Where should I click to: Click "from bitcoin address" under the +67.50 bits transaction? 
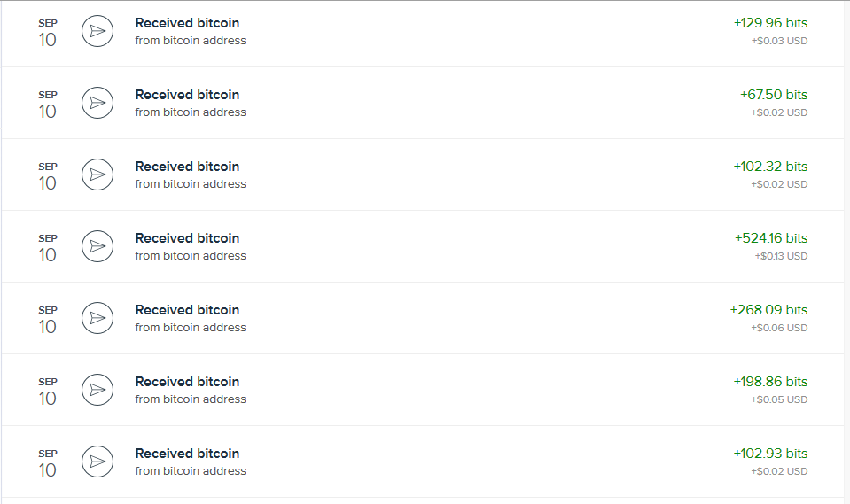[x=191, y=112]
